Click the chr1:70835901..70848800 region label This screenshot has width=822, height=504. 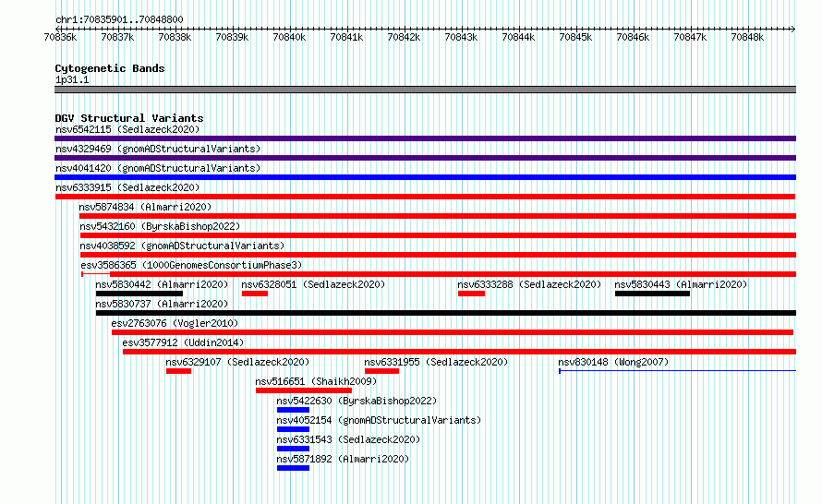[x=119, y=19]
